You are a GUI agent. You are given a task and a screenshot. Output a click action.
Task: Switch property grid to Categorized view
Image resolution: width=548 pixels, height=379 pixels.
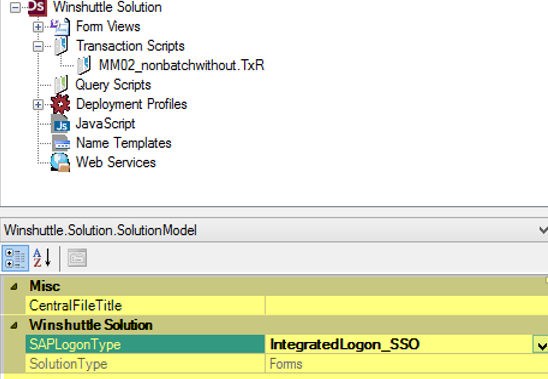point(15,258)
